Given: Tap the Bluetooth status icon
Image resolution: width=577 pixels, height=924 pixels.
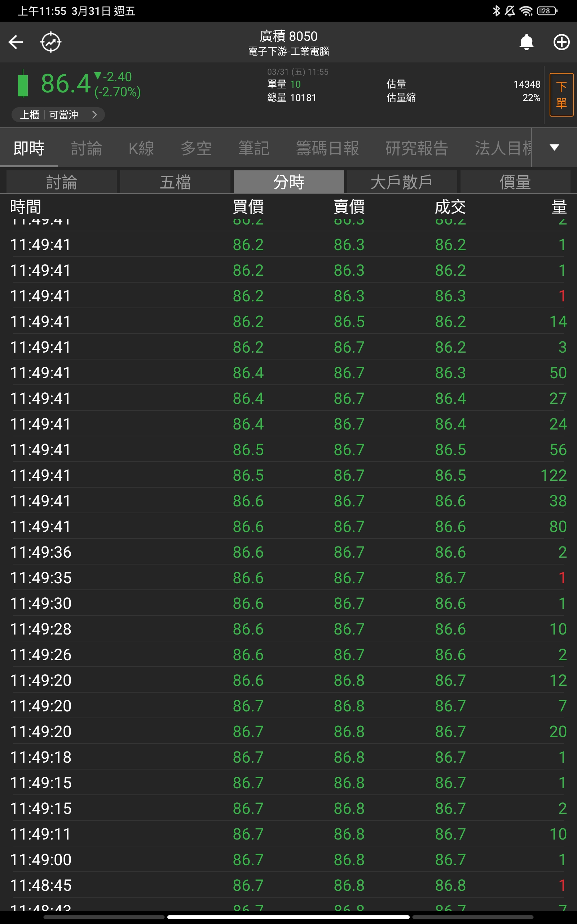Looking at the screenshot, I should 496,11.
